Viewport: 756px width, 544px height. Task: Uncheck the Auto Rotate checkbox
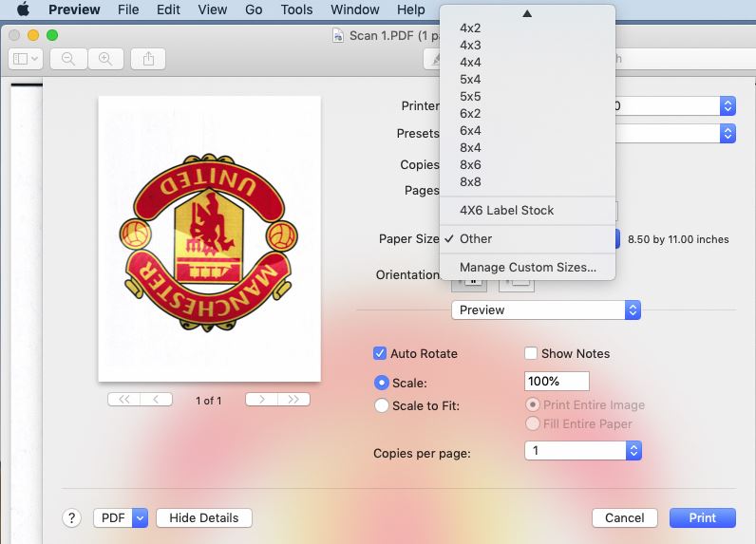(x=380, y=353)
